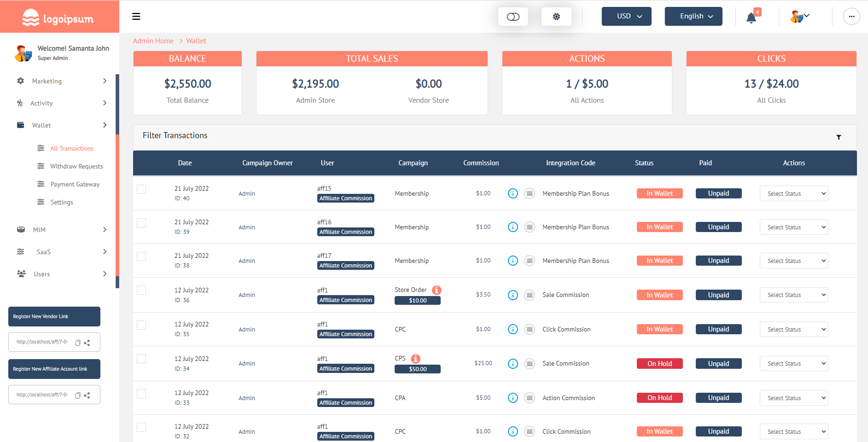The image size is (868, 442).
Task: Select the Activity icon in the sidebar
Action: coord(21,103)
